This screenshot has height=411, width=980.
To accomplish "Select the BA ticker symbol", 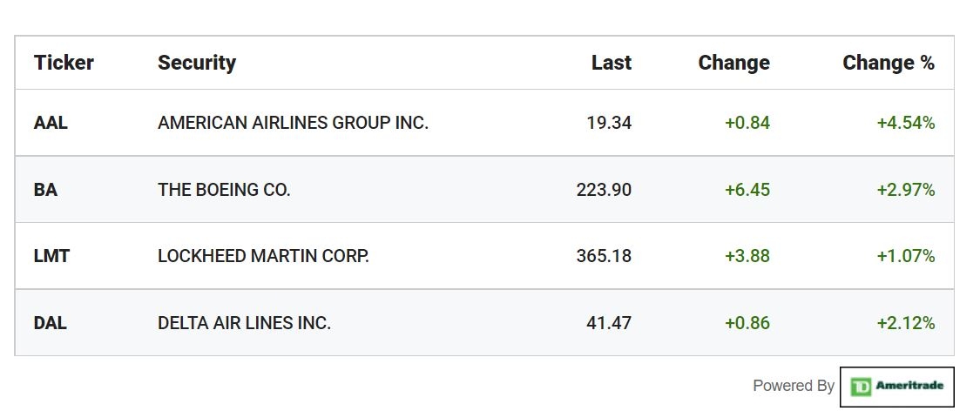I will (x=45, y=190).
